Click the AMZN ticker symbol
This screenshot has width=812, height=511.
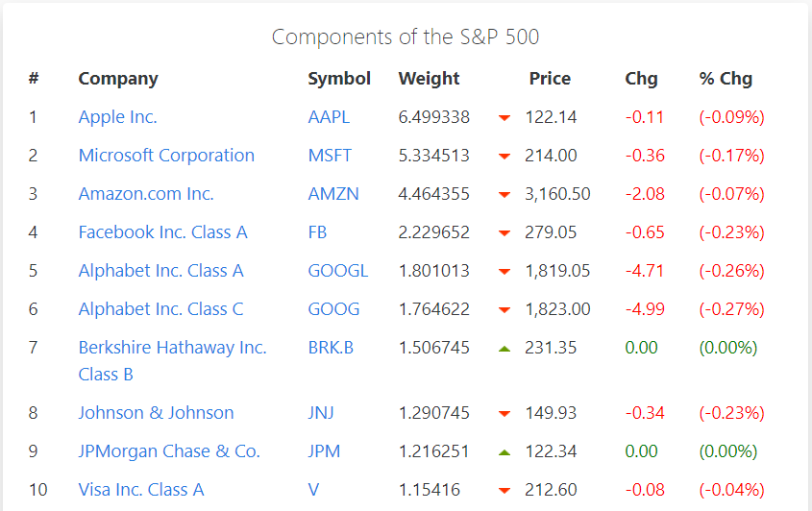point(333,194)
